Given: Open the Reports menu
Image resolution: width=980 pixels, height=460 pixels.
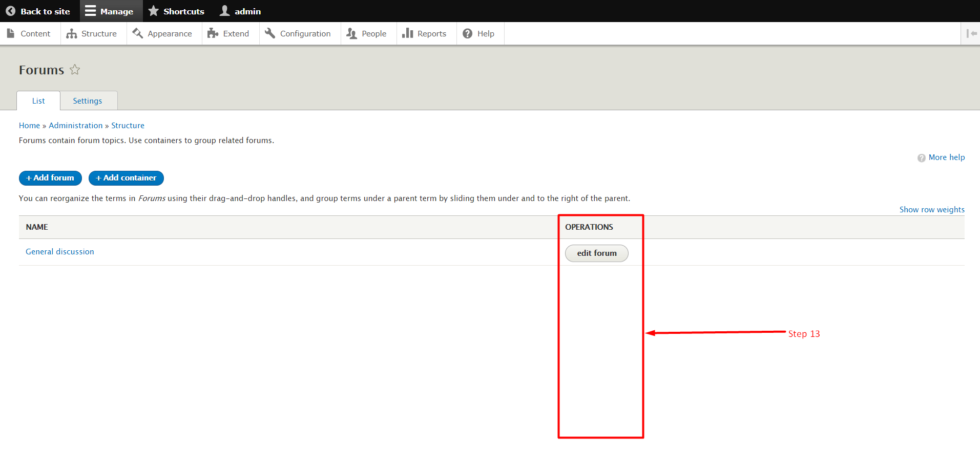Looking at the screenshot, I should click(425, 33).
